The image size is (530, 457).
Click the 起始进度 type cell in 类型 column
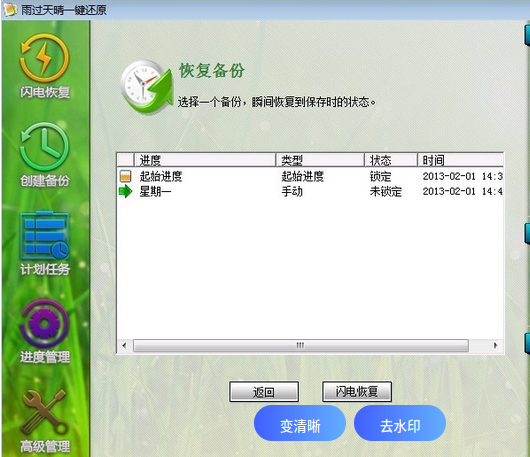pos(303,176)
